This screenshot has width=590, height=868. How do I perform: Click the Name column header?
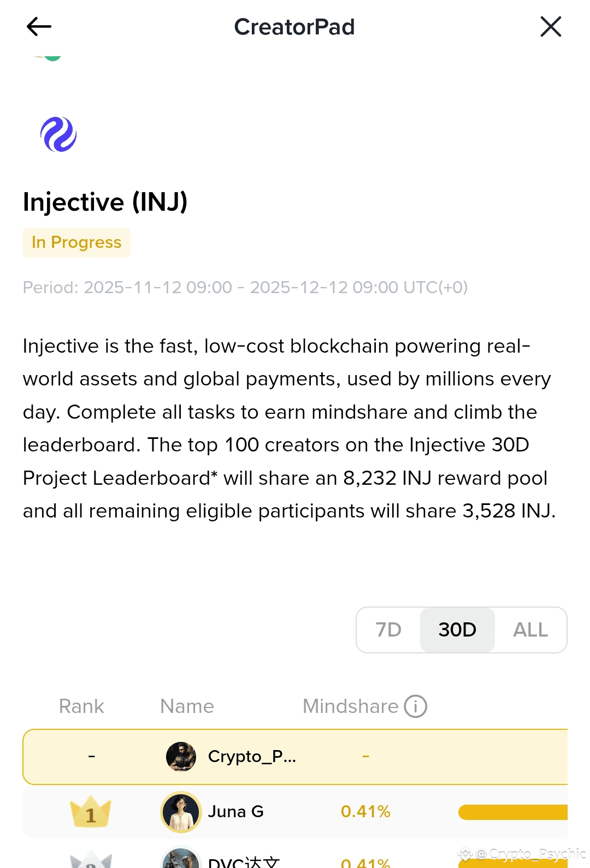[187, 706]
